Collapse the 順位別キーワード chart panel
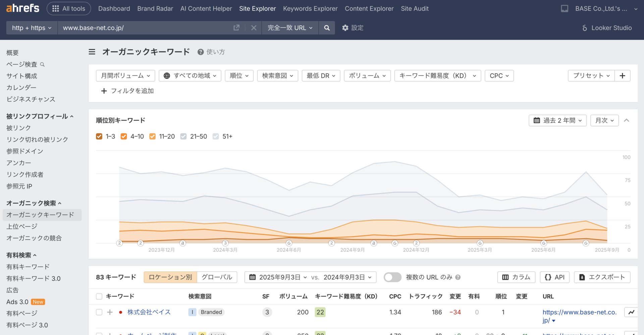The height and width of the screenshot is (335, 644). 626,120
